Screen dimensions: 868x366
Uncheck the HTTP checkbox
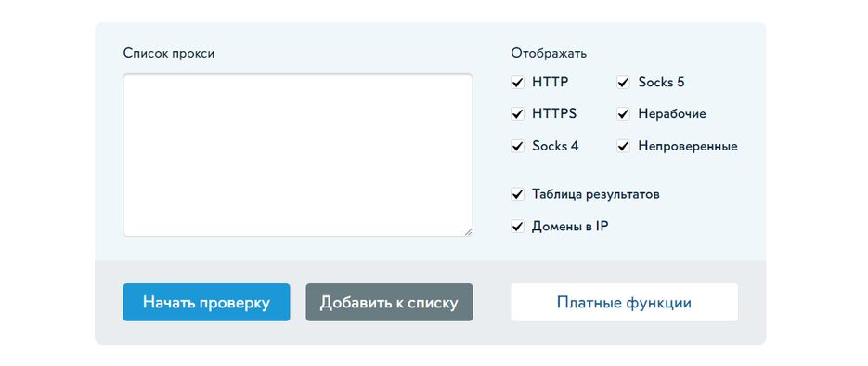click(518, 83)
